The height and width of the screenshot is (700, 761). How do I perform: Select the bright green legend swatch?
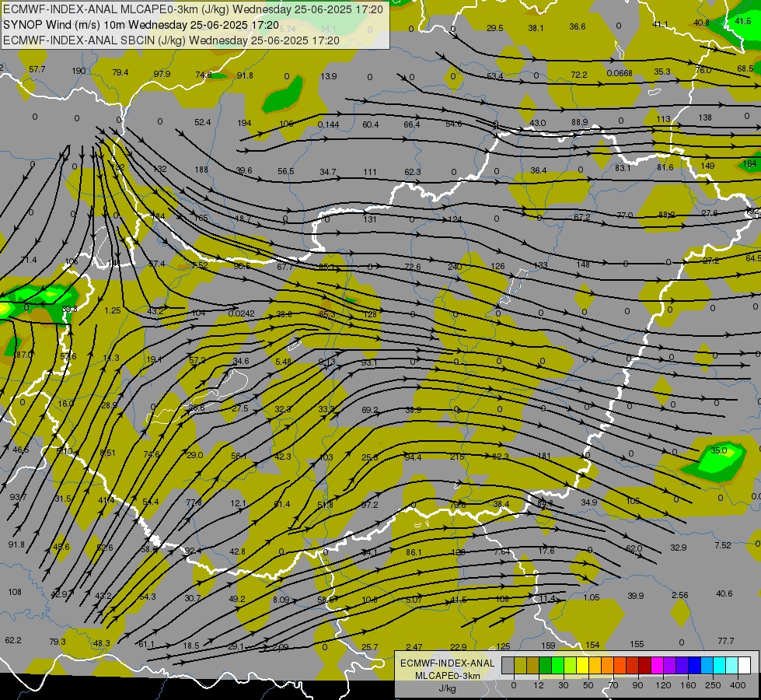click(557, 666)
